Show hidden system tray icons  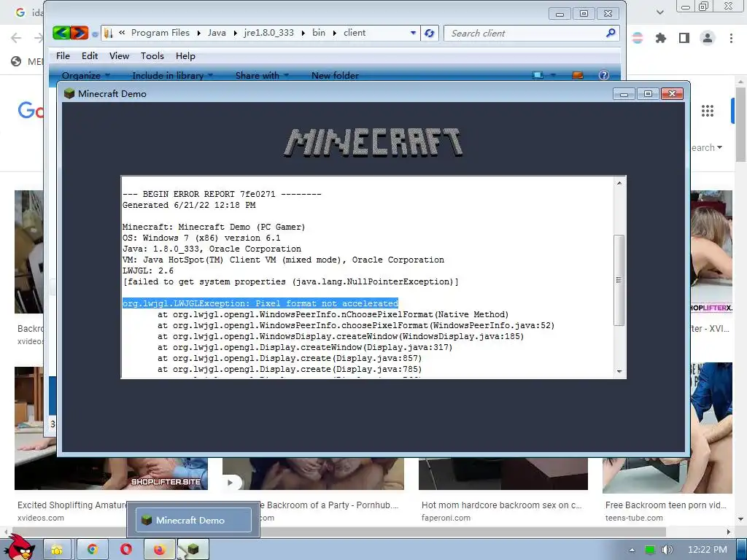point(632,550)
